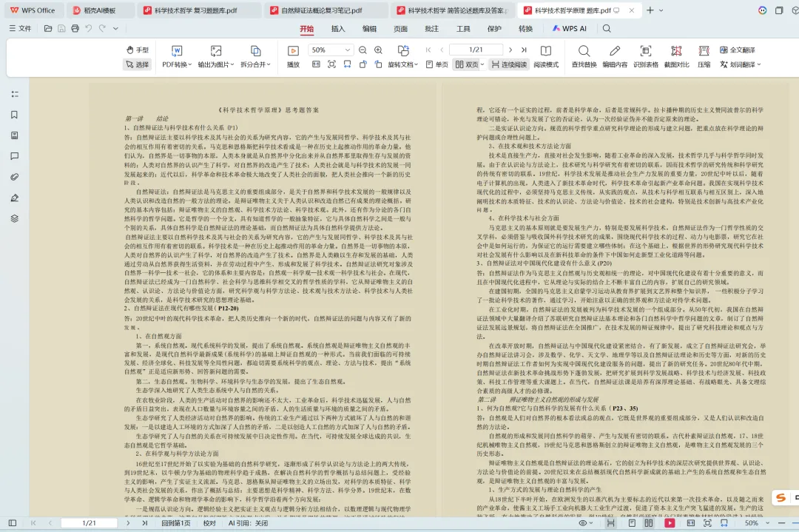Click 截图对比 screenshot compare tool
The width and height of the screenshot is (799, 532).
coord(676,56)
